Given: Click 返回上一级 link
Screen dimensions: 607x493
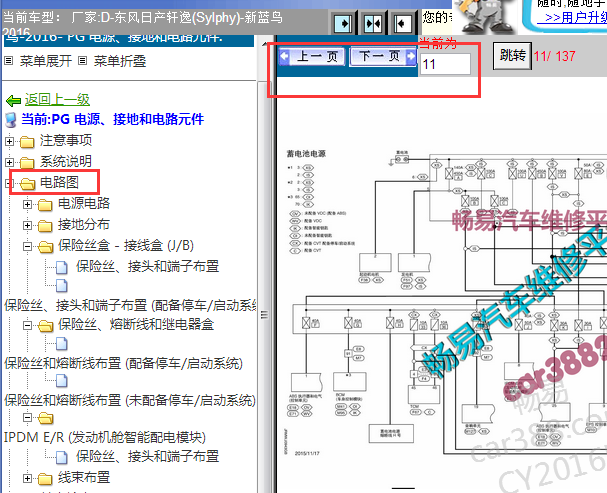Looking at the screenshot, I should (57, 99).
